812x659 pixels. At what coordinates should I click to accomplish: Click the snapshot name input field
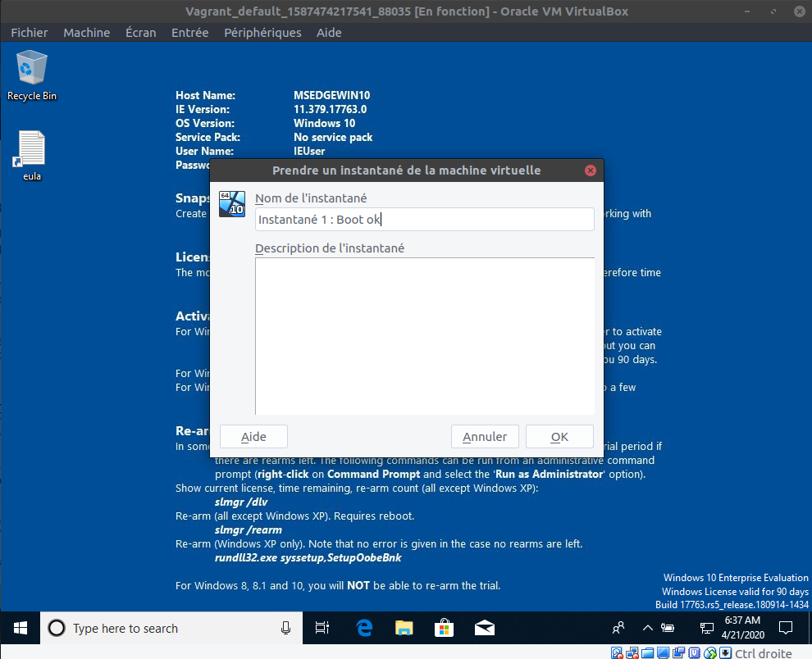point(424,220)
